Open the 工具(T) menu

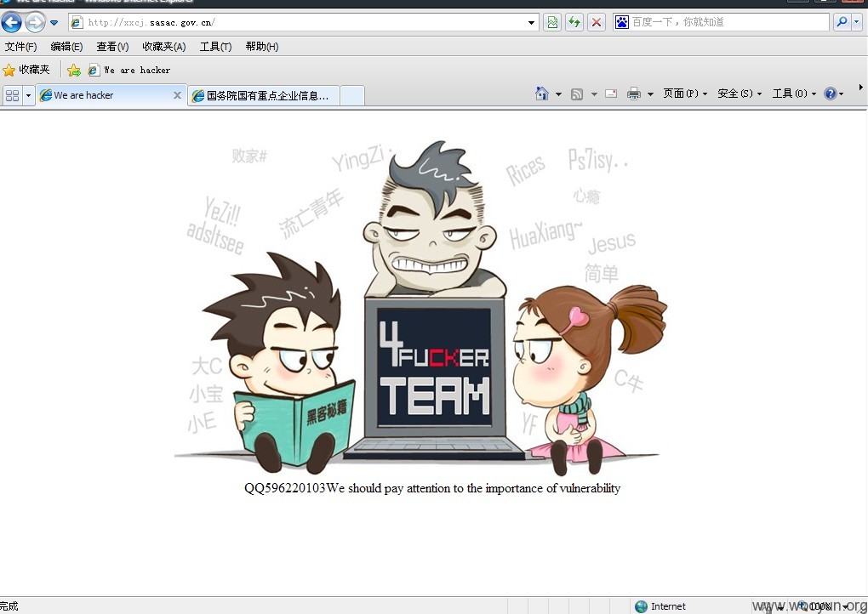(x=215, y=47)
